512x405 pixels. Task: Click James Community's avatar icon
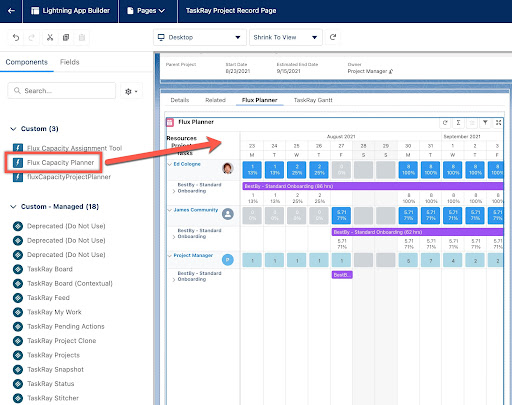click(x=228, y=214)
